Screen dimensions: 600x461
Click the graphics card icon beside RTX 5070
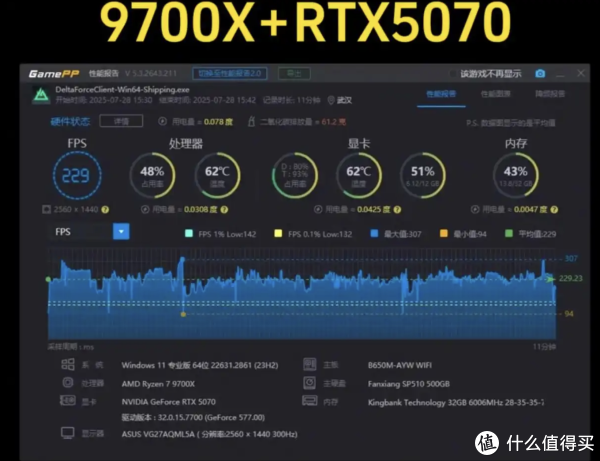pyautogui.click(x=68, y=399)
